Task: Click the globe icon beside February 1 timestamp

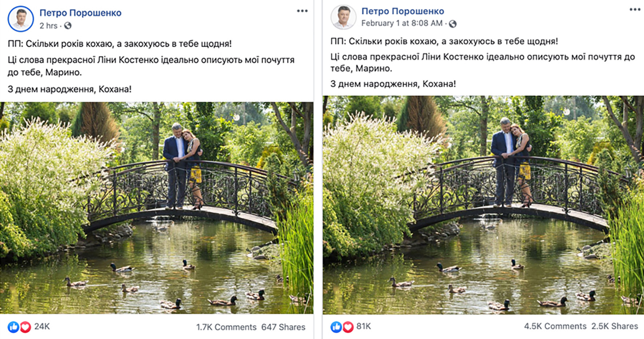Action: [453, 24]
